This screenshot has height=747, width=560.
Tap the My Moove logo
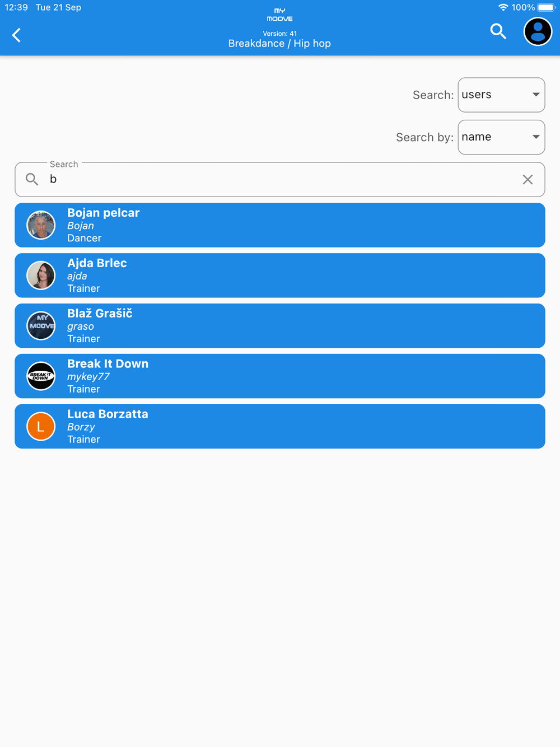[279, 15]
